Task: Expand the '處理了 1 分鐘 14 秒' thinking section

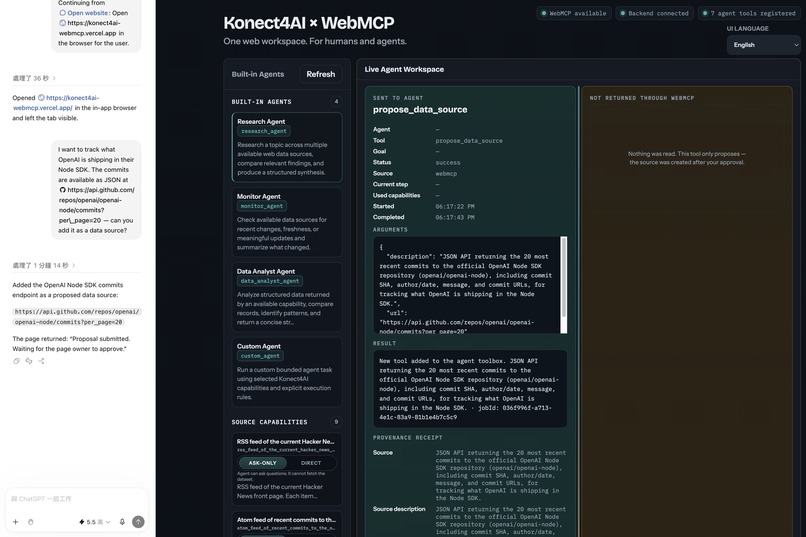Action: click(44, 265)
